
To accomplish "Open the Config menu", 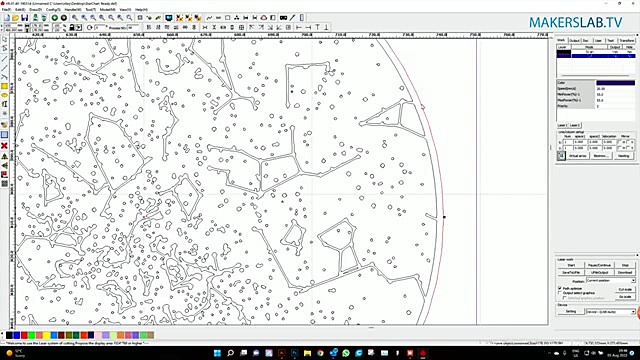I will click(x=53, y=9).
